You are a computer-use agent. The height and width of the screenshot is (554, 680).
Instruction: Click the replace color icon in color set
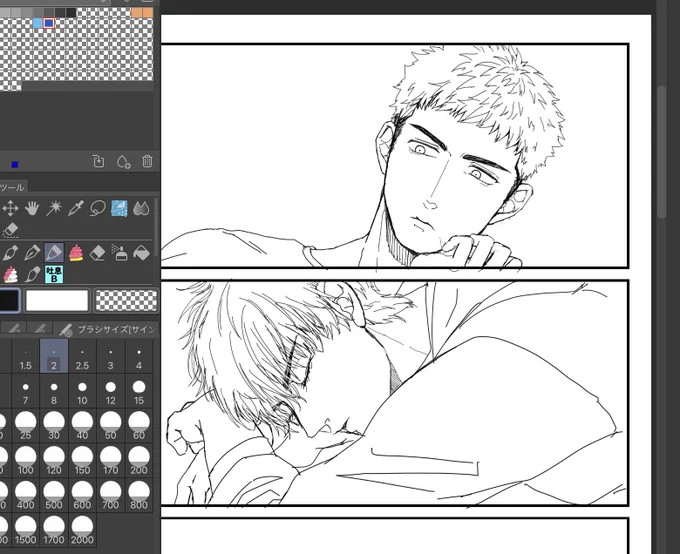[99, 161]
